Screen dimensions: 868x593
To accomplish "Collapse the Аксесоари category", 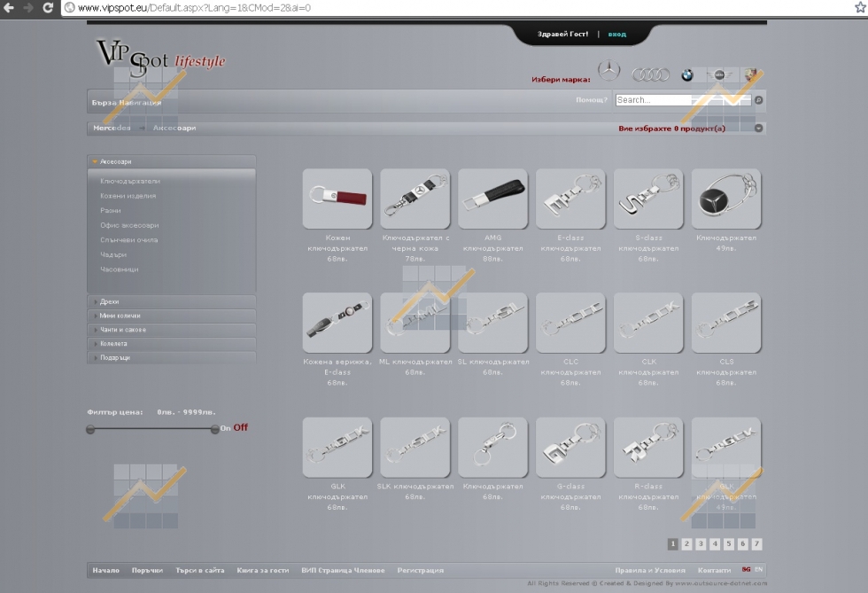I will point(172,162).
